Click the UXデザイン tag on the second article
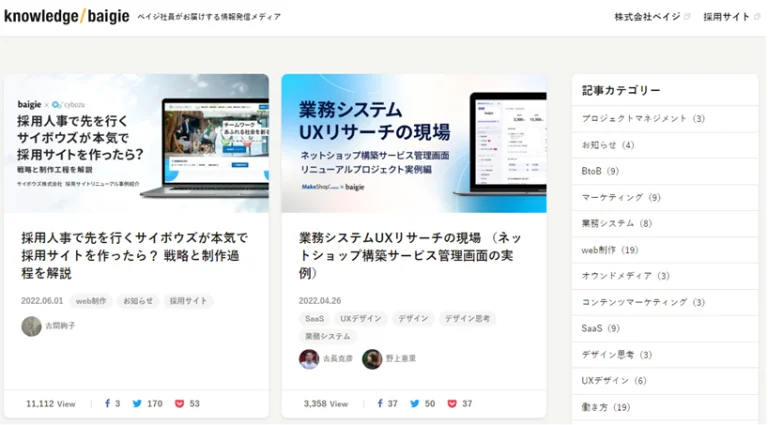This screenshot has height=425, width=768. coord(361,319)
